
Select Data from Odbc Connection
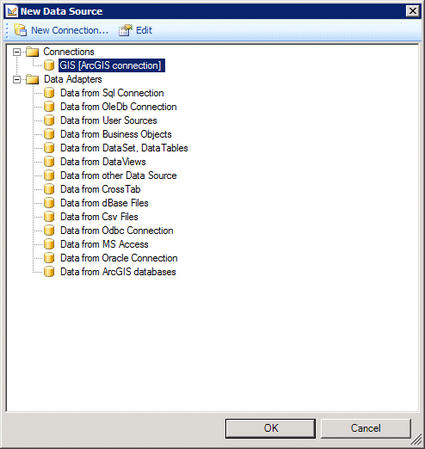pos(117,230)
